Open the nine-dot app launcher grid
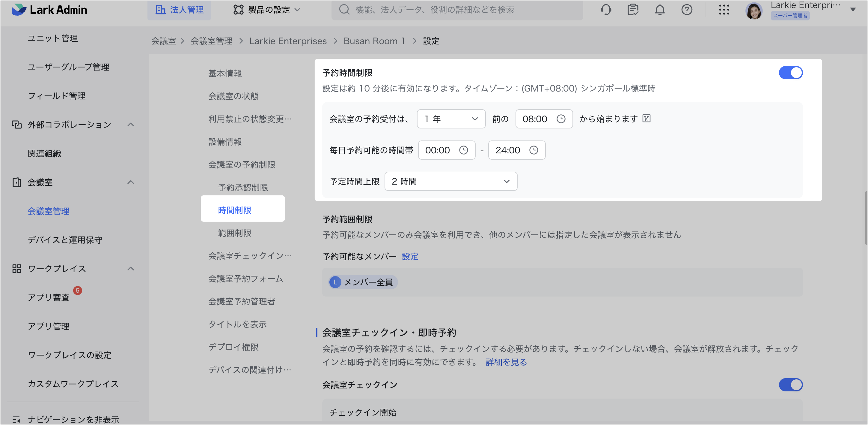This screenshot has width=868, height=425. pos(724,10)
